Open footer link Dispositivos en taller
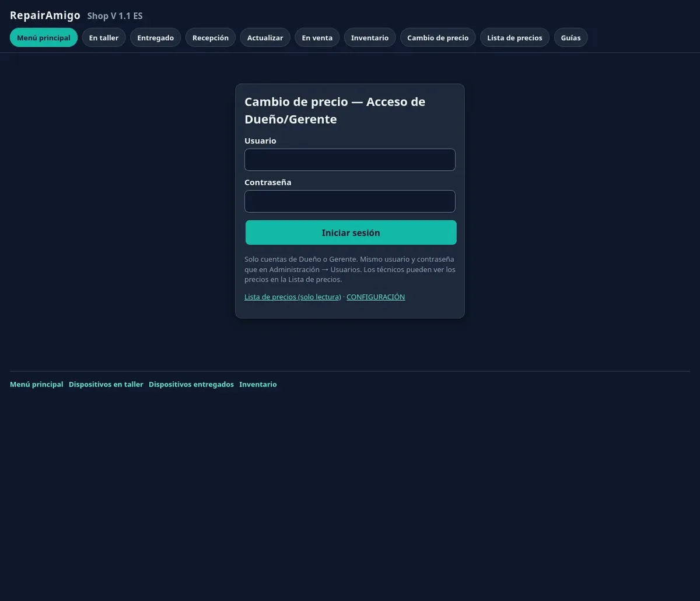Viewport: 700px width, 601px height. 106,384
